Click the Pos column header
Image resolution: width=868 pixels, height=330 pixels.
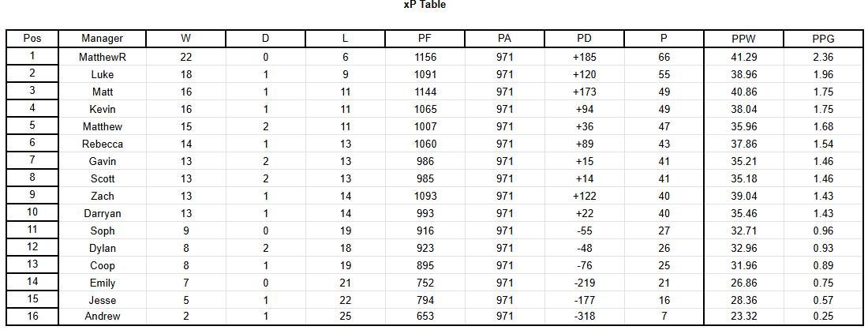click(32, 38)
